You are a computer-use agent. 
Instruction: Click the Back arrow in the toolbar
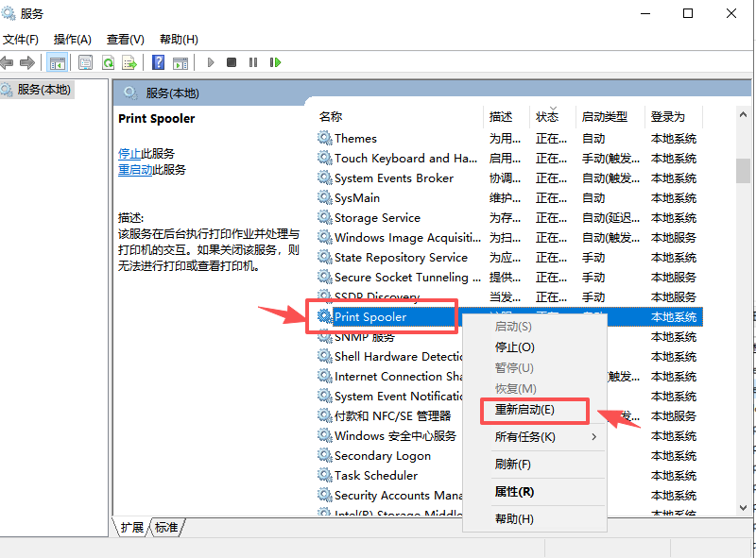pos(8,62)
